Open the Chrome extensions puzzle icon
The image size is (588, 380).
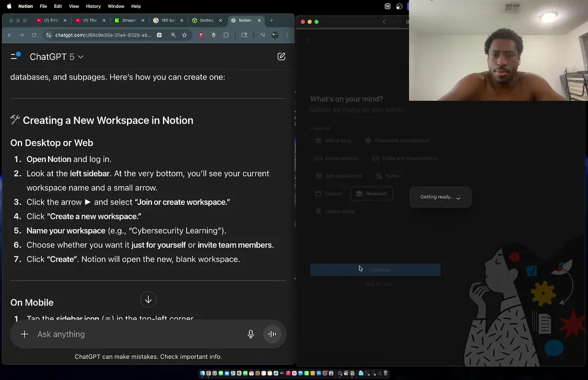tap(226, 35)
